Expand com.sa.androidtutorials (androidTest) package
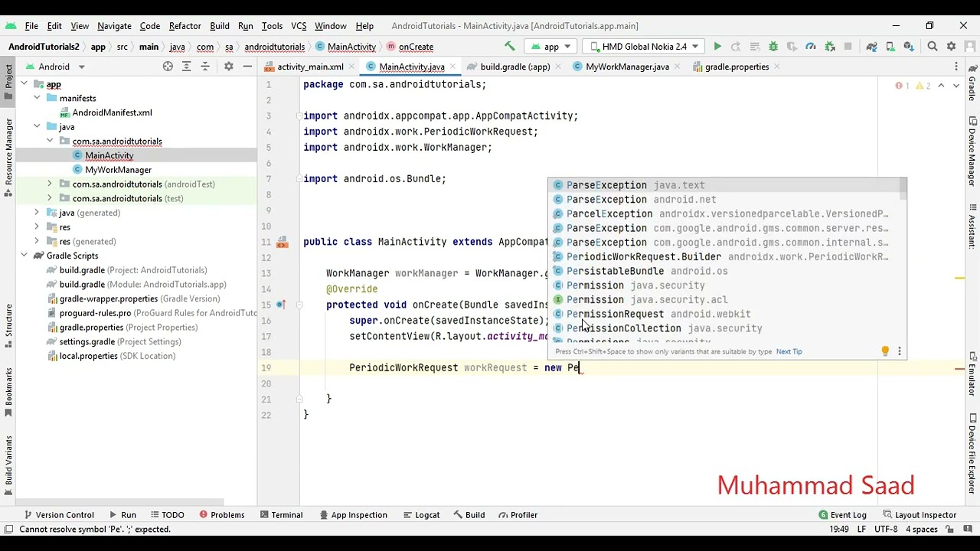 pos(50,184)
